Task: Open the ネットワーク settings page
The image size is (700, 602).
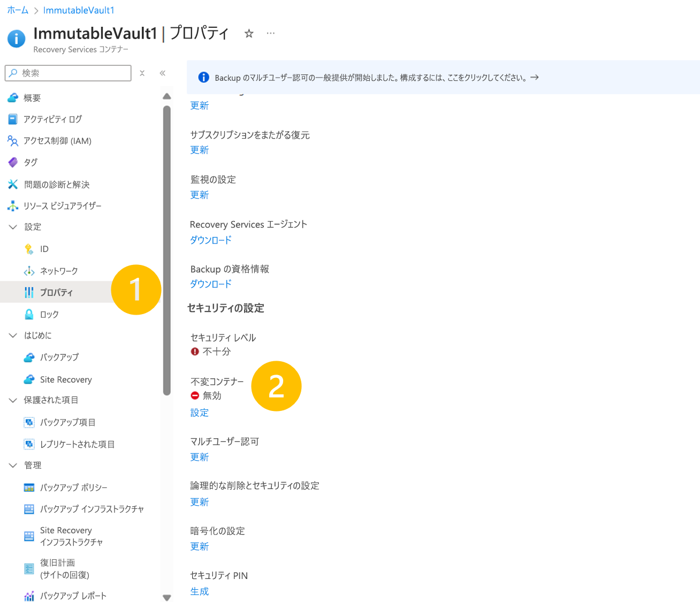Action: point(59,271)
